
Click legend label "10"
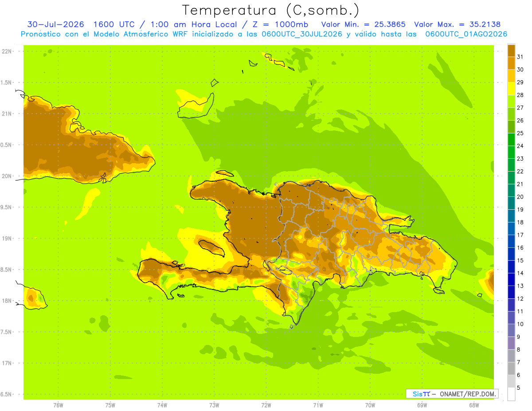[520, 324]
